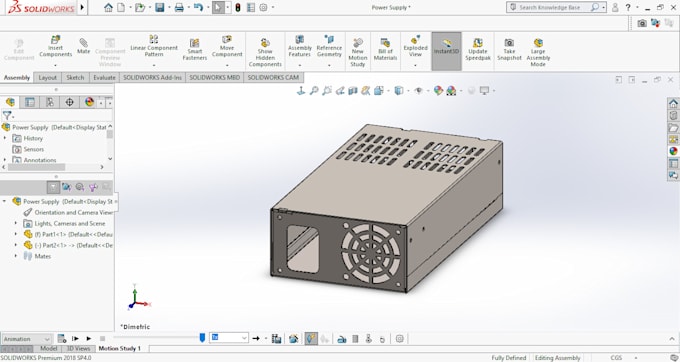
Task: Switch to Model tab at bottom
Action: (49, 348)
